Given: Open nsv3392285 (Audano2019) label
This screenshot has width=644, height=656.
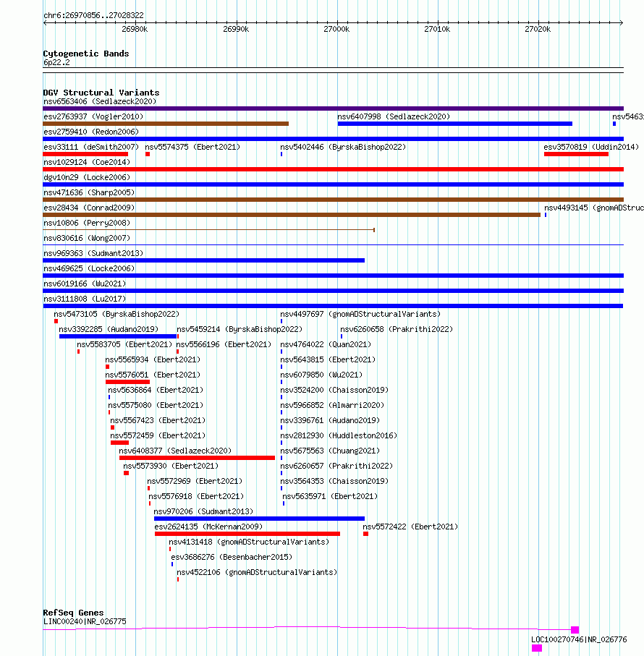Looking at the screenshot, I should [109, 329].
